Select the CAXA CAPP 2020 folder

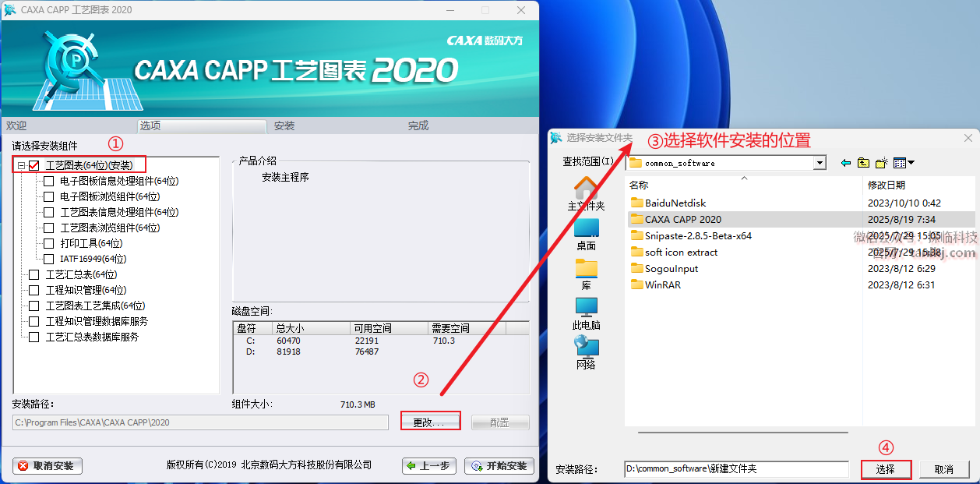click(676, 219)
